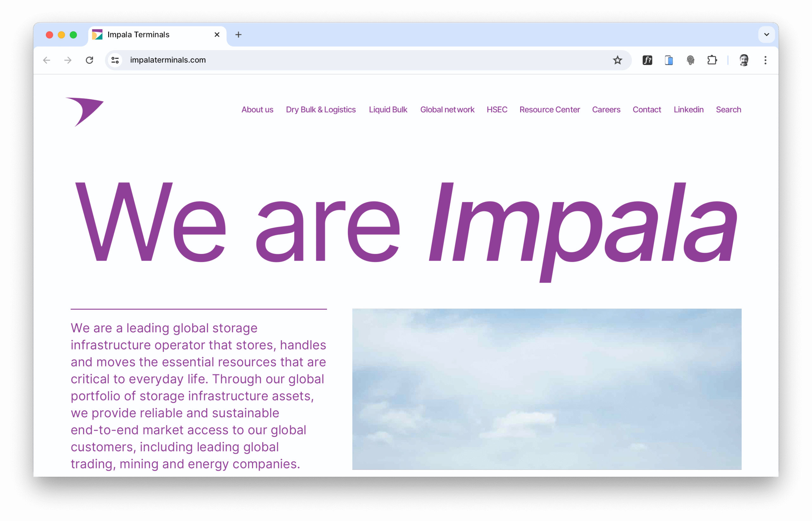Image resolution: width=812 pixels, height=521 pixels.
Task: Open the Extensions puzzle icon
Action: 712,60
